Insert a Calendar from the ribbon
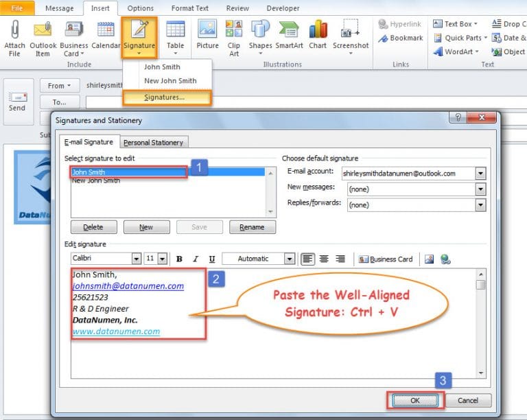527x420 pixels. (x=106, y=35)
